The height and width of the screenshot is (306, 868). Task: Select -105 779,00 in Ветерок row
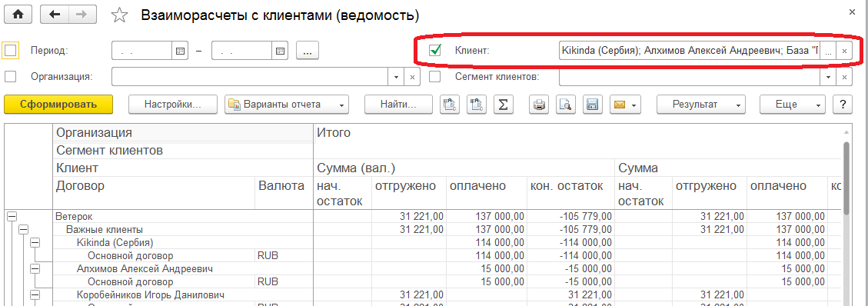point(570,217)
